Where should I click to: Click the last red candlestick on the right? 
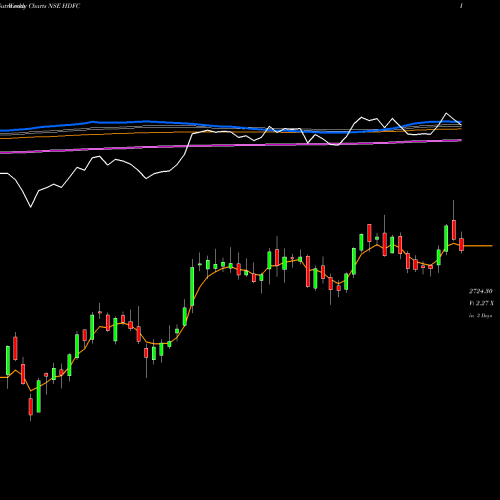pos(461,244)
